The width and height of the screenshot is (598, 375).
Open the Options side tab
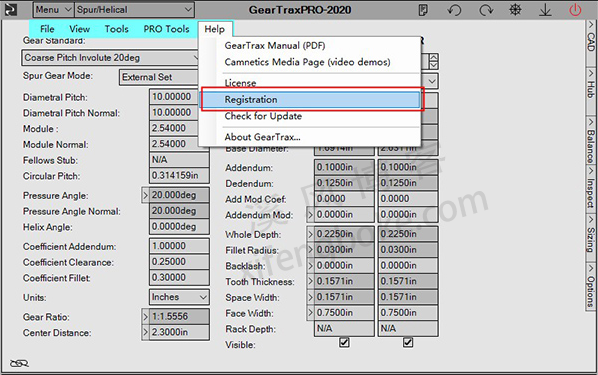point(591,287)
